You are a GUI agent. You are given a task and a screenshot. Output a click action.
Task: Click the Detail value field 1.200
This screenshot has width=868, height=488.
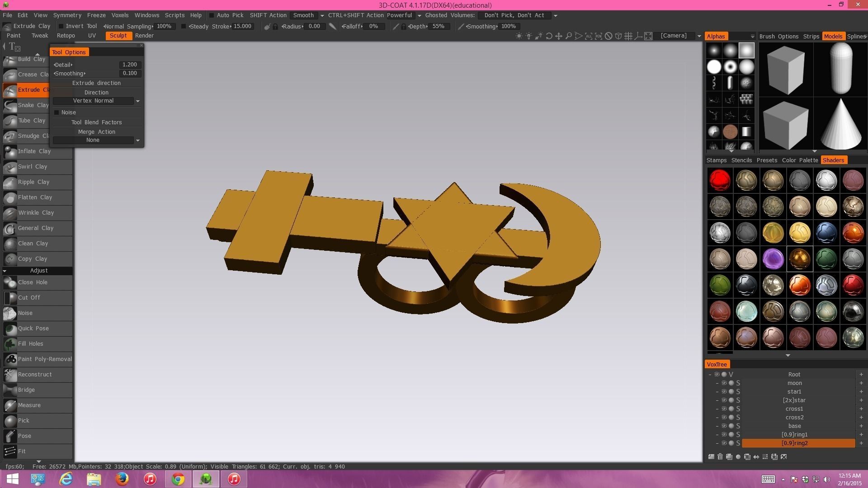tap(130, 65)
